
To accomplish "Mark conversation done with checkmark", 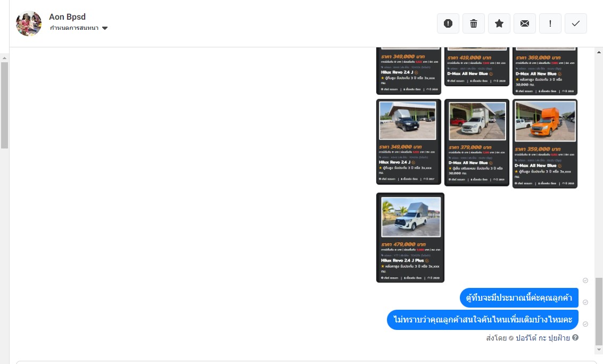I will click(x=576, y=23).
